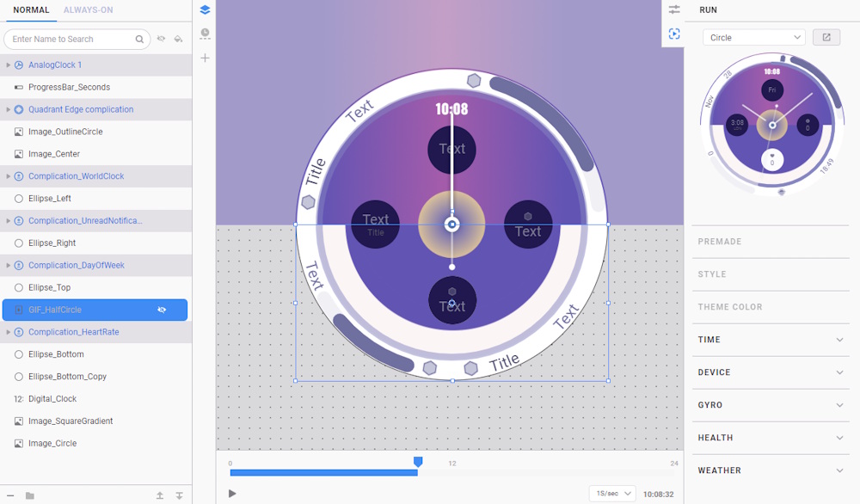Viewport: 860px width, 504px height.
Task: Switch to the ALWAYS-ON tab
Action: (x=88, y=10)
